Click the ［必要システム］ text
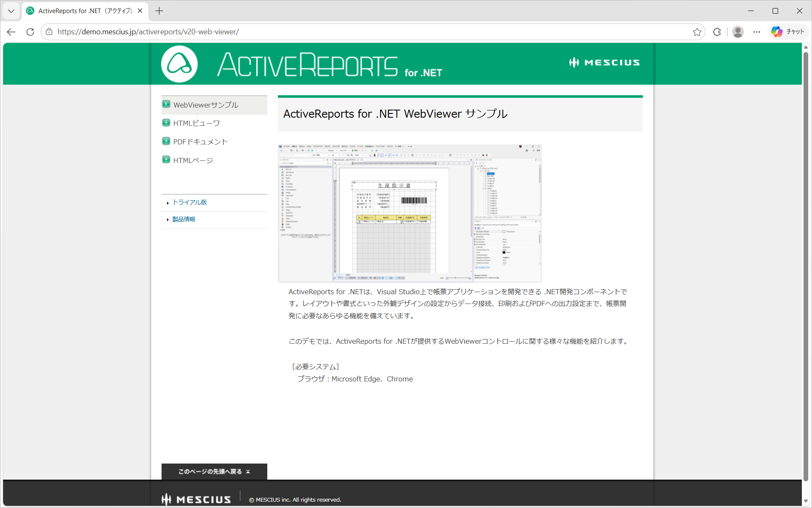 point(315,367)
